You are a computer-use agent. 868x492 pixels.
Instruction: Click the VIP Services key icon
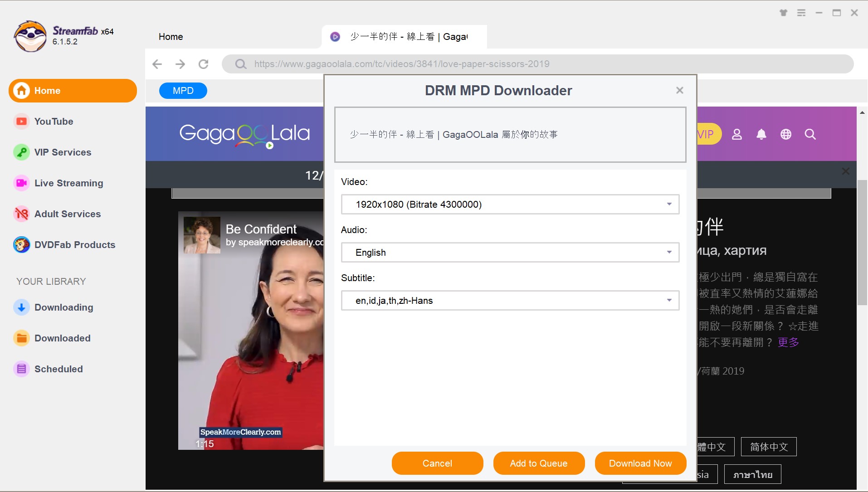[x=21, y=152]
